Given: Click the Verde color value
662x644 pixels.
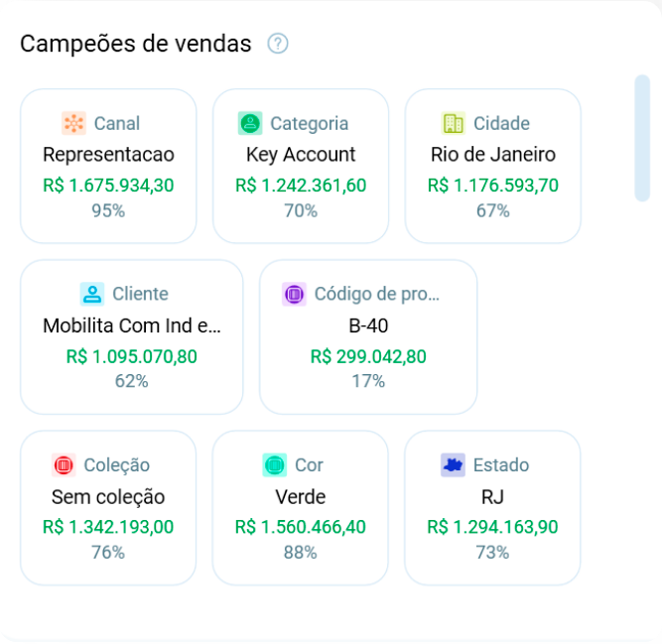Looking at the screenshot, I should pos(300,497).
